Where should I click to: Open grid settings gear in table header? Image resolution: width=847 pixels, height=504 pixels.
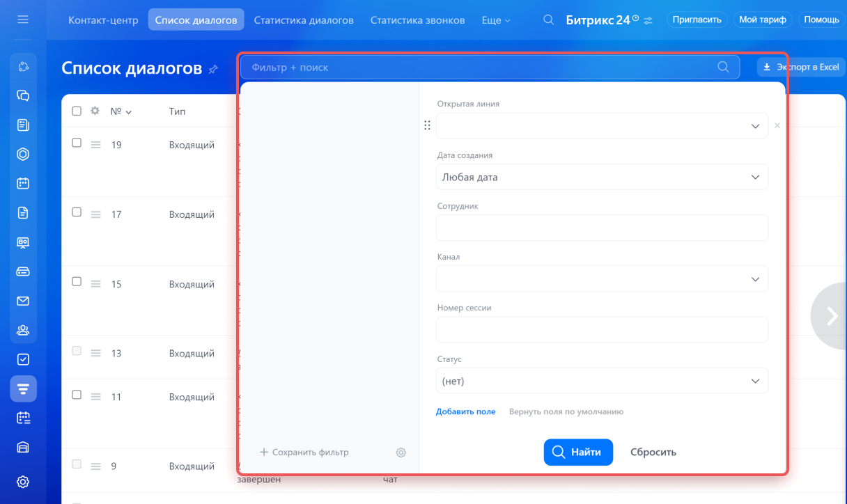[95, 111]
